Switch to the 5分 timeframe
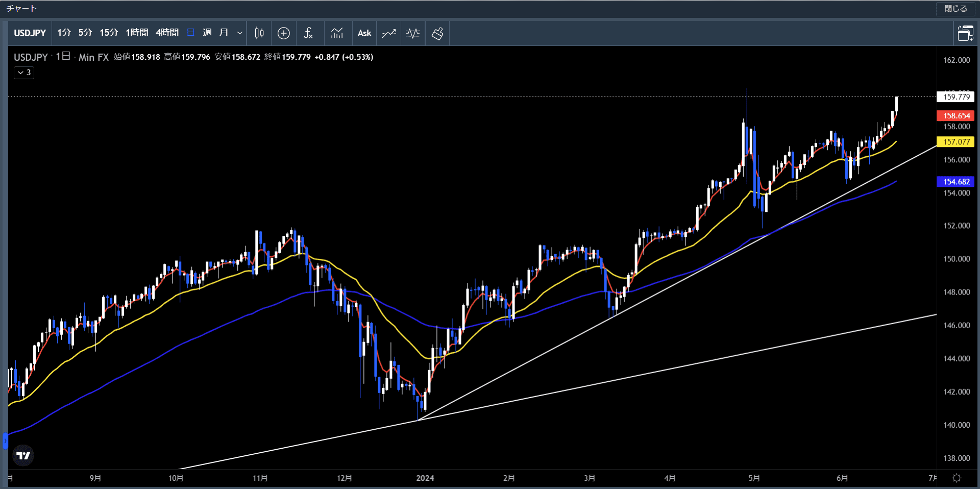The height and width of the screenshot is (489, 980). point(85,33)
